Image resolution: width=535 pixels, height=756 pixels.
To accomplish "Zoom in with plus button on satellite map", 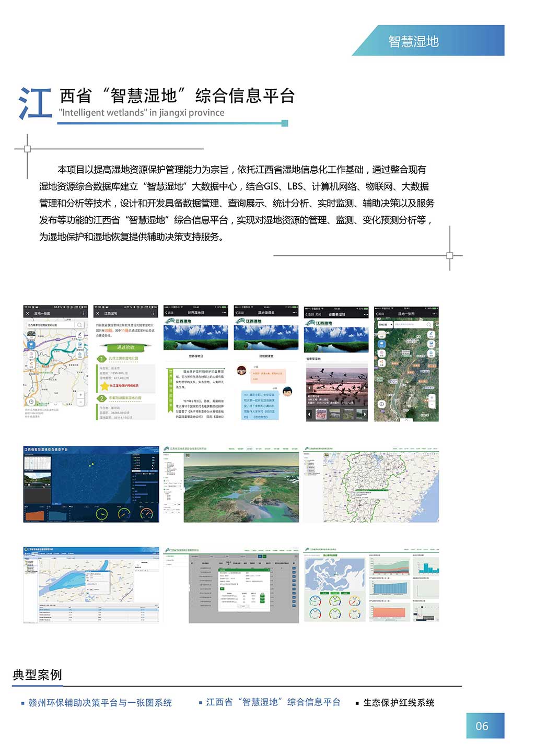I will [x=432, y=397].
